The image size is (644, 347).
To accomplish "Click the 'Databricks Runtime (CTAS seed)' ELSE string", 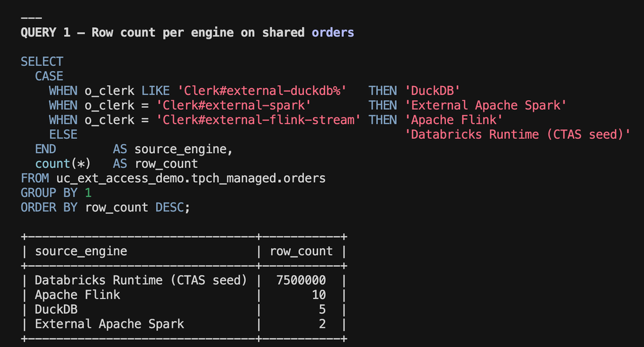I will 518,134.
